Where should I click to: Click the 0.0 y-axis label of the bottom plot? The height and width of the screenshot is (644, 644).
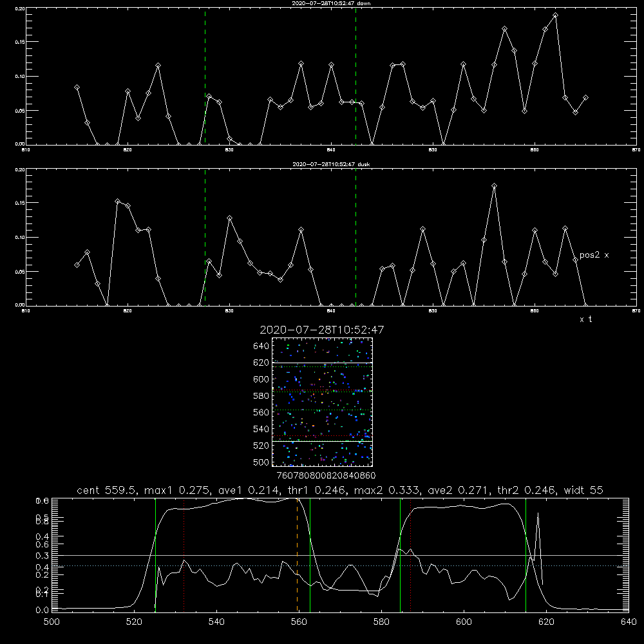42,610
